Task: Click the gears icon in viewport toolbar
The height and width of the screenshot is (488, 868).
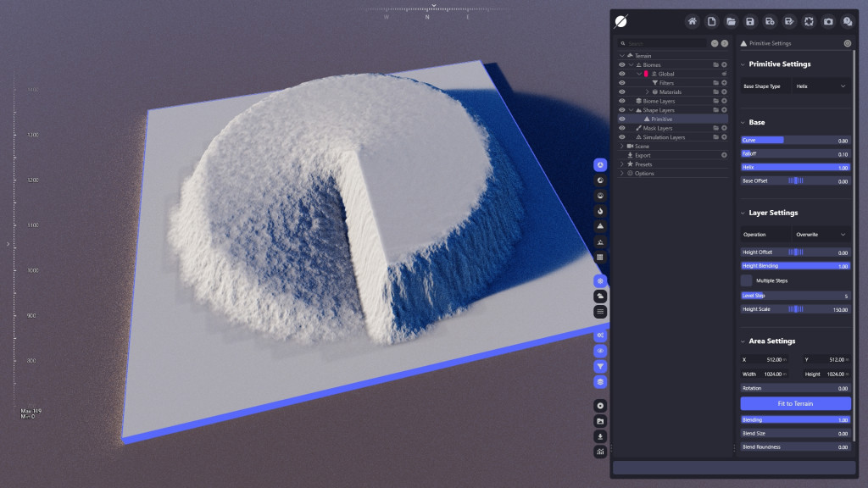Action: pyautogui.click(x=600, y=335)
